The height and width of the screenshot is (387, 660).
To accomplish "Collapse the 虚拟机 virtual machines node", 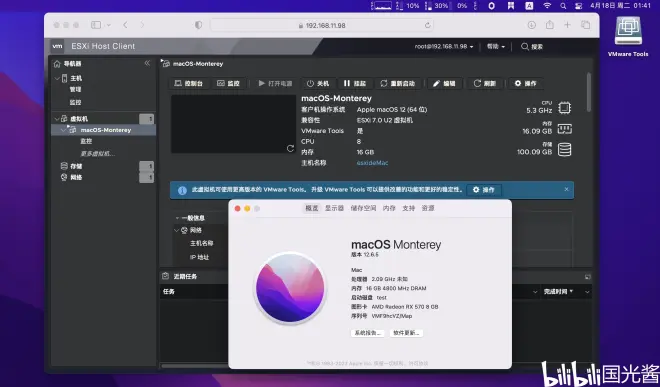I will tap(57, 119).
